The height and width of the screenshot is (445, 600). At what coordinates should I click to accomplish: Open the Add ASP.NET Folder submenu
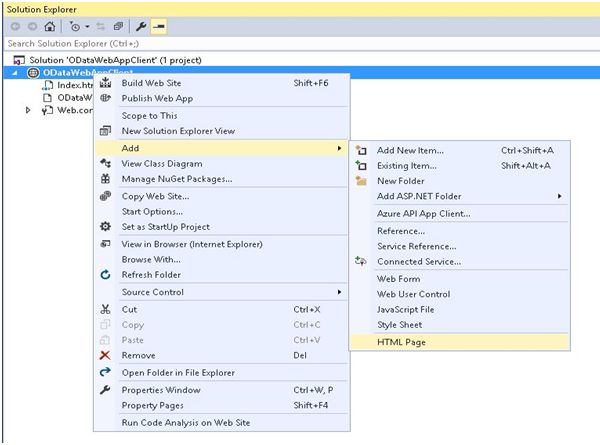click(418, 196)
